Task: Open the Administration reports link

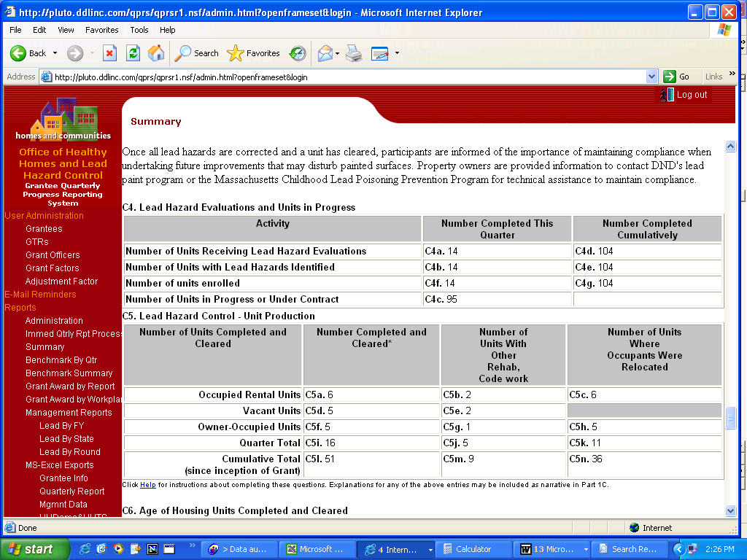Action: click(x=54, y=321)
